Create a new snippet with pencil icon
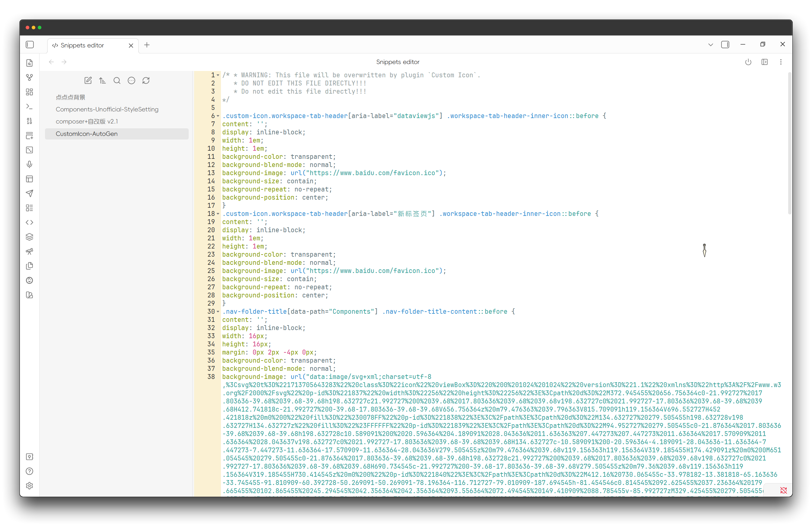The image size is (812, 526). pos(88,81)
